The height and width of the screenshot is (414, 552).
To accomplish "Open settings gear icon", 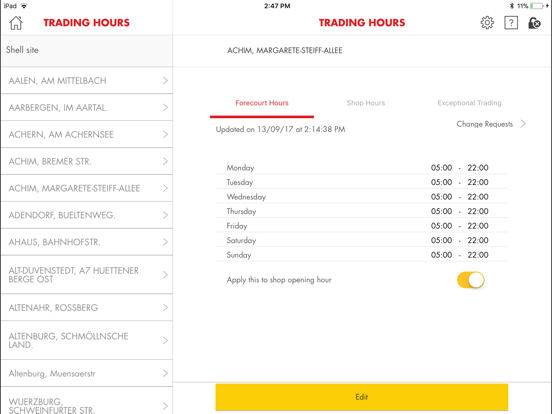I will point(487,23).
